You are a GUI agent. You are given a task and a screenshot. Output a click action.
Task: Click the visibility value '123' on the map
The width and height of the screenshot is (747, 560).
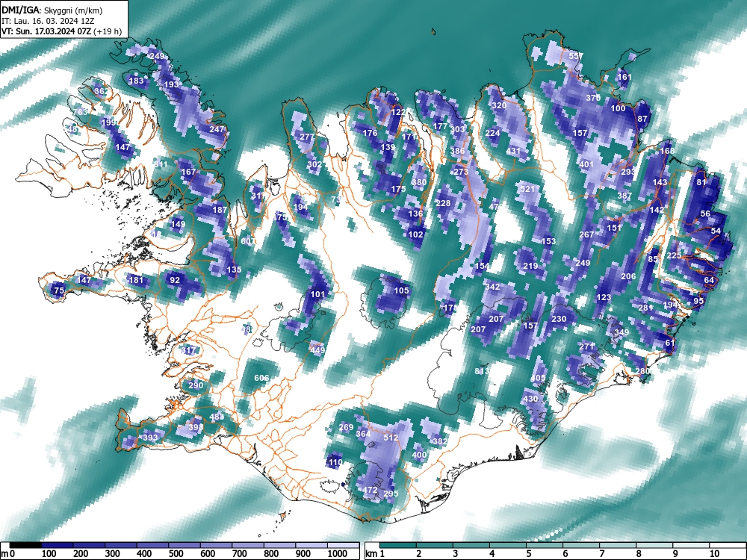pos(604,297)
